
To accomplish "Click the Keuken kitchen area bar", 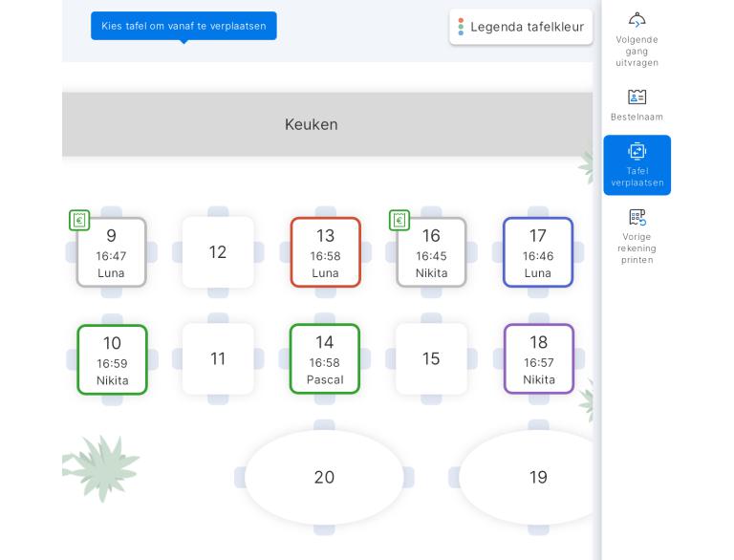I will 312,124.
